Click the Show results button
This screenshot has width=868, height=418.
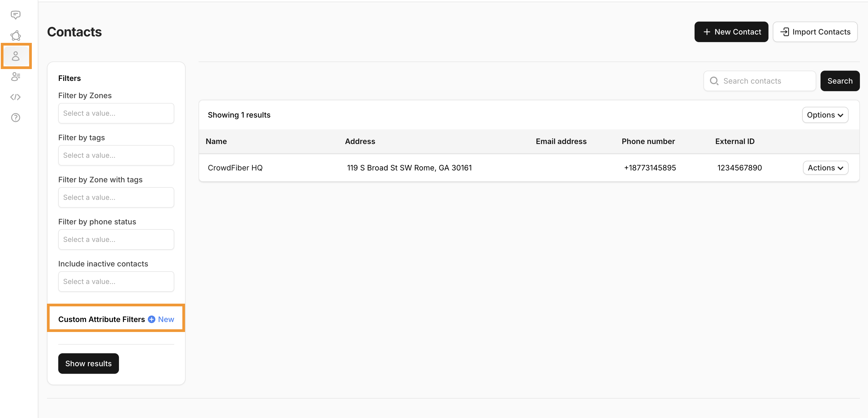pyautogui.click(x=88, y=364)
